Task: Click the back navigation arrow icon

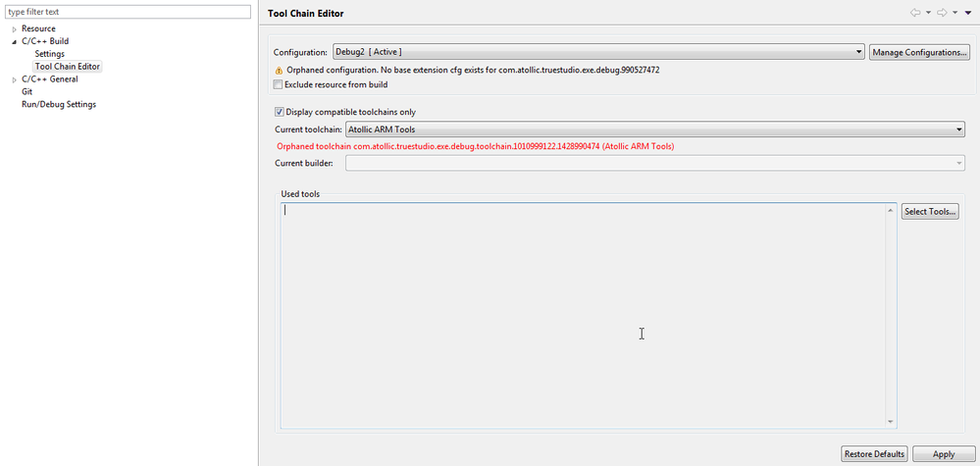Action: point(915,13)
